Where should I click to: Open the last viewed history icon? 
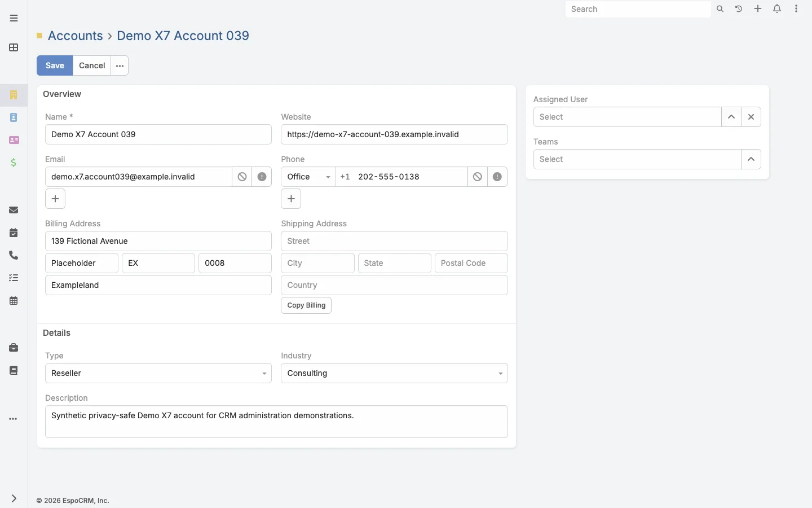pos(739,9)
